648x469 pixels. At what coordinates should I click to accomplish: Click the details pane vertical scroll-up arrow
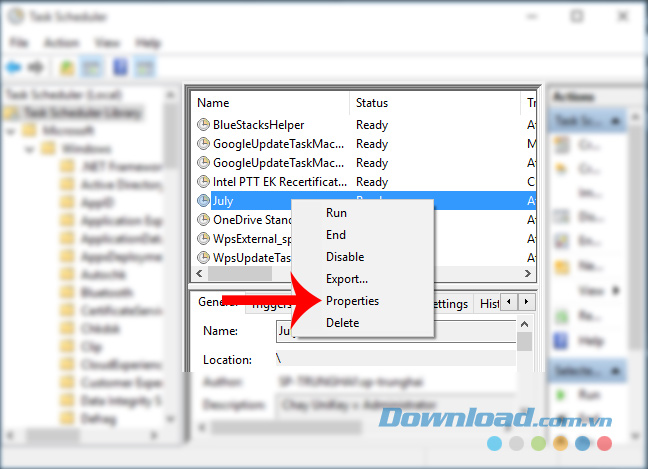[x=524, y=324]
